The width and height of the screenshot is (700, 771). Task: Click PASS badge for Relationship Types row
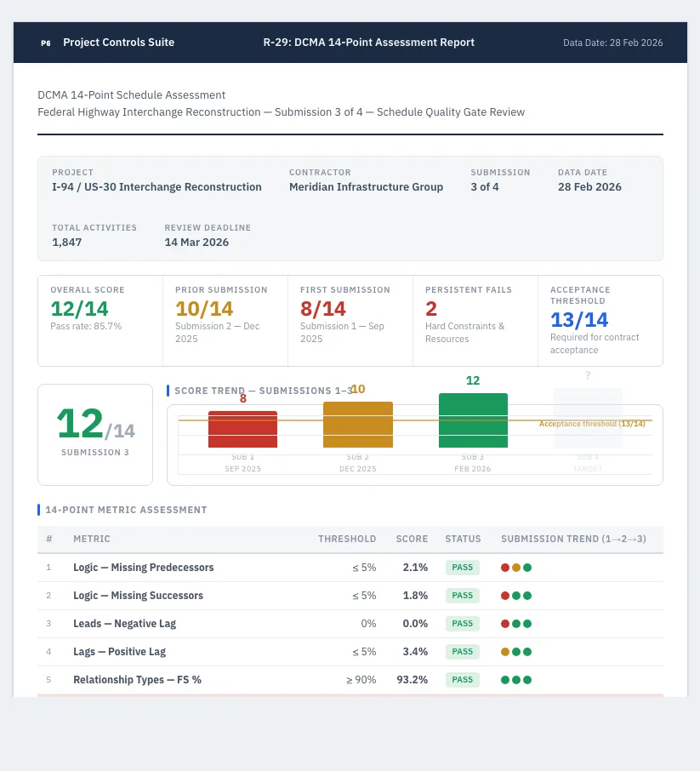click(x=462, y=680)
